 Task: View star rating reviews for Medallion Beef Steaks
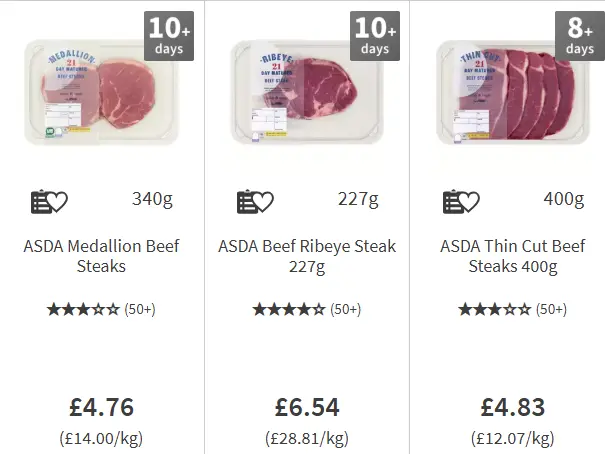(x=101, y=309)
